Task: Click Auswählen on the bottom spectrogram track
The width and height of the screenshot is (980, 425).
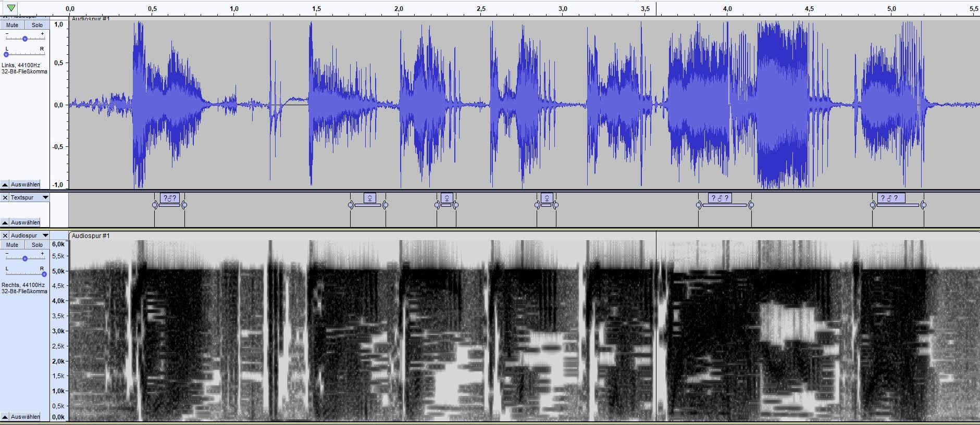Action: (x=25, y=417)
